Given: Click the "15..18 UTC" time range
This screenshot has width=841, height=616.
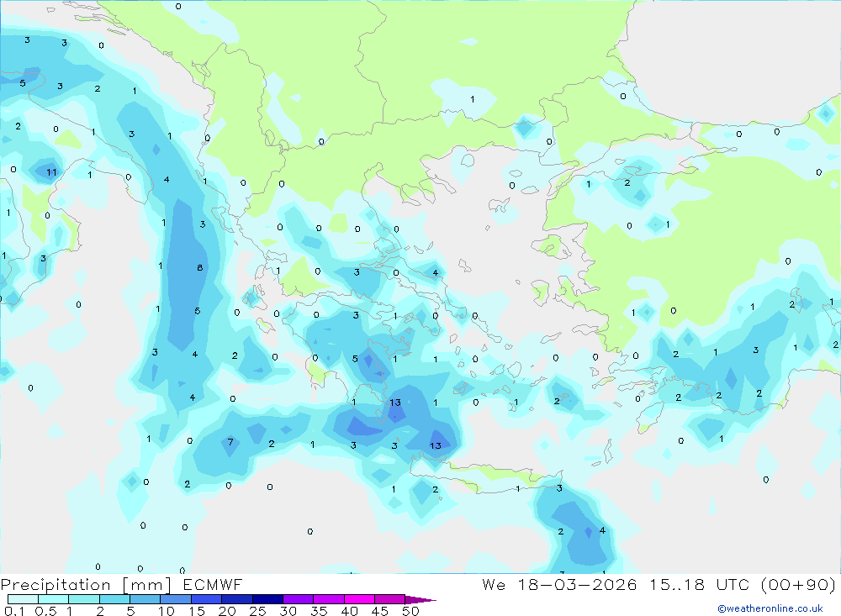Looking at the screenshot, I should [x=700, y=584].
